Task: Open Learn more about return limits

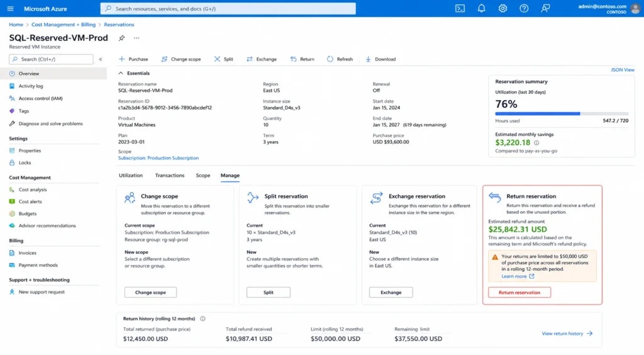Action: (518, 276)
